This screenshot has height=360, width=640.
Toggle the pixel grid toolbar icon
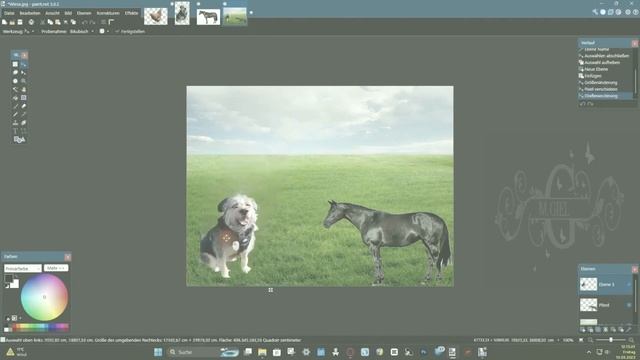[x=104, y=22]
